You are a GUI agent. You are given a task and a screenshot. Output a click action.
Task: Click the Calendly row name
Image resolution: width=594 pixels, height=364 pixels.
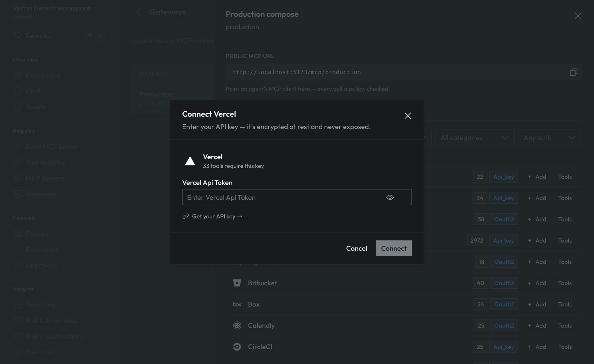[261, 325]
